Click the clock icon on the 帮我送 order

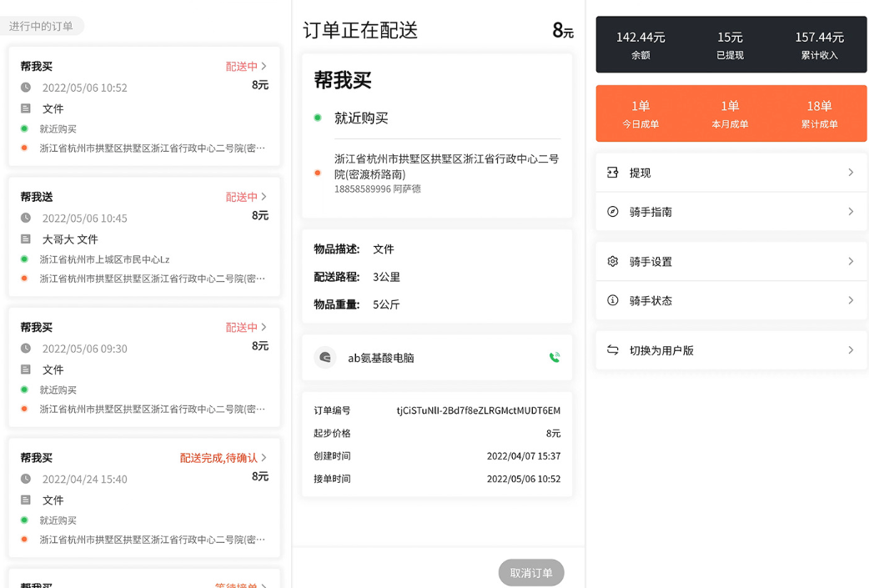[27, 218]
